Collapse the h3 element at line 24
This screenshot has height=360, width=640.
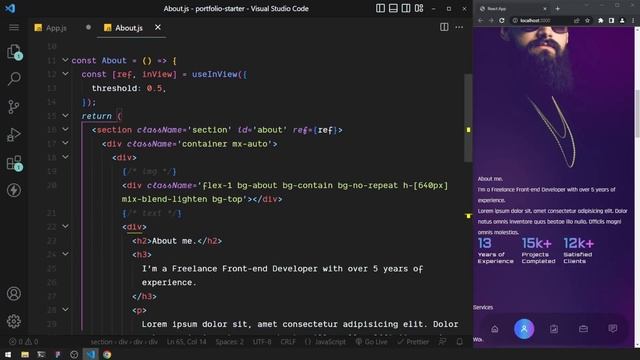point(65,254)
